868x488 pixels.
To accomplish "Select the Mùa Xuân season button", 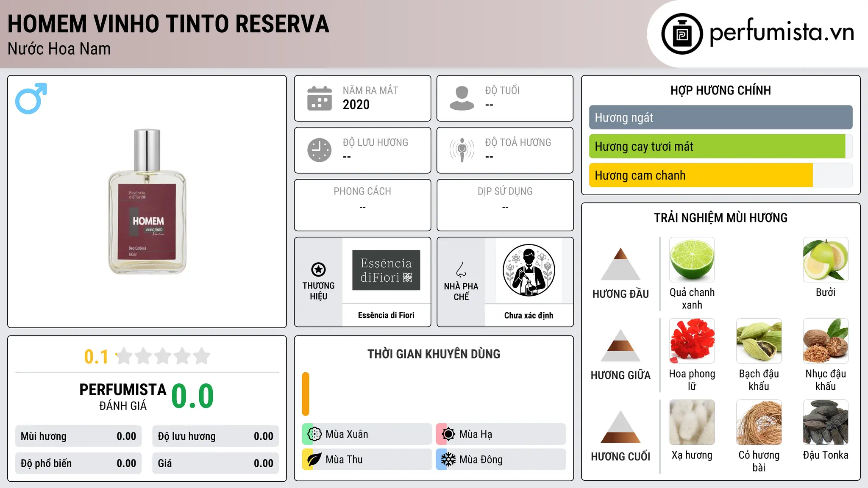I will click(x=367, y=434).
